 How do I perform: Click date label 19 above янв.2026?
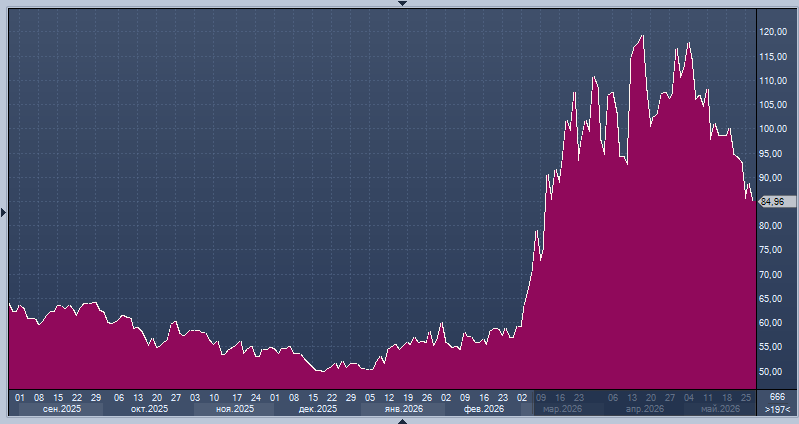coord(408,398)
